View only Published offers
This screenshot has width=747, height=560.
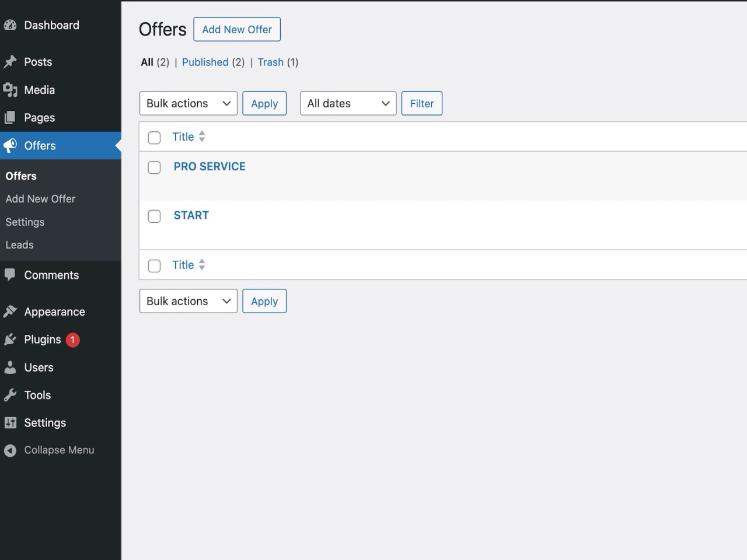pos(205,62)
